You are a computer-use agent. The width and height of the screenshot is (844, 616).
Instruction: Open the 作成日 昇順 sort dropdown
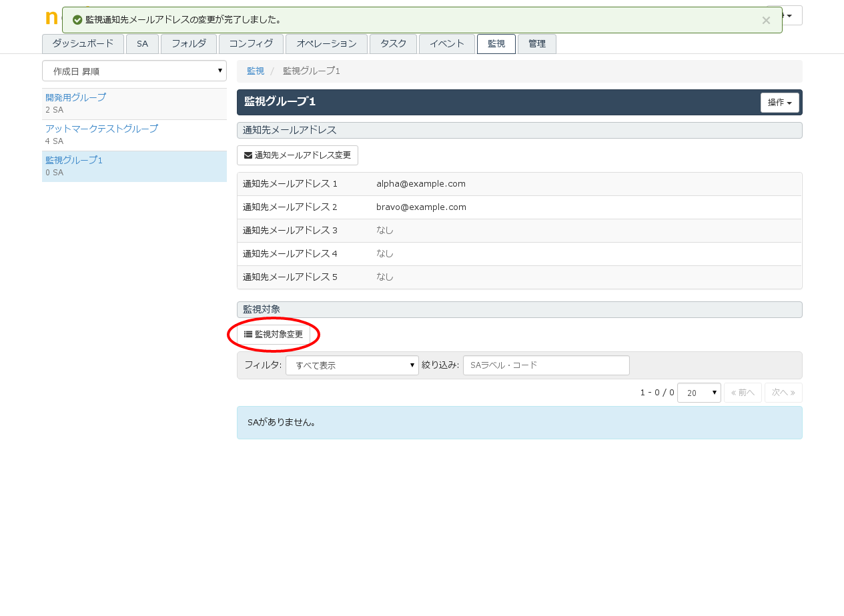(x=134, y=71)
